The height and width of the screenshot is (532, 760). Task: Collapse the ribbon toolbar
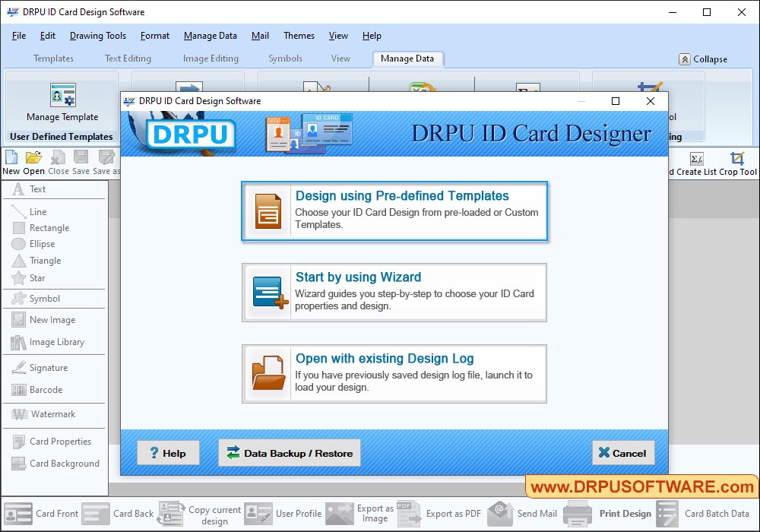click(x=703, y=58)
